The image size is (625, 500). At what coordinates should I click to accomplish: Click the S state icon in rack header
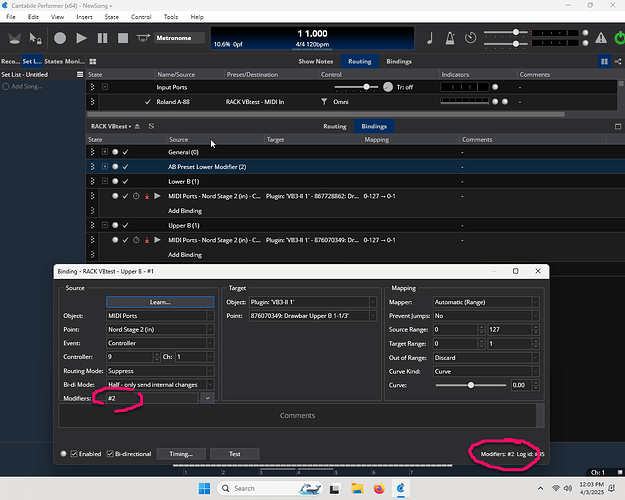pos(151,126)
